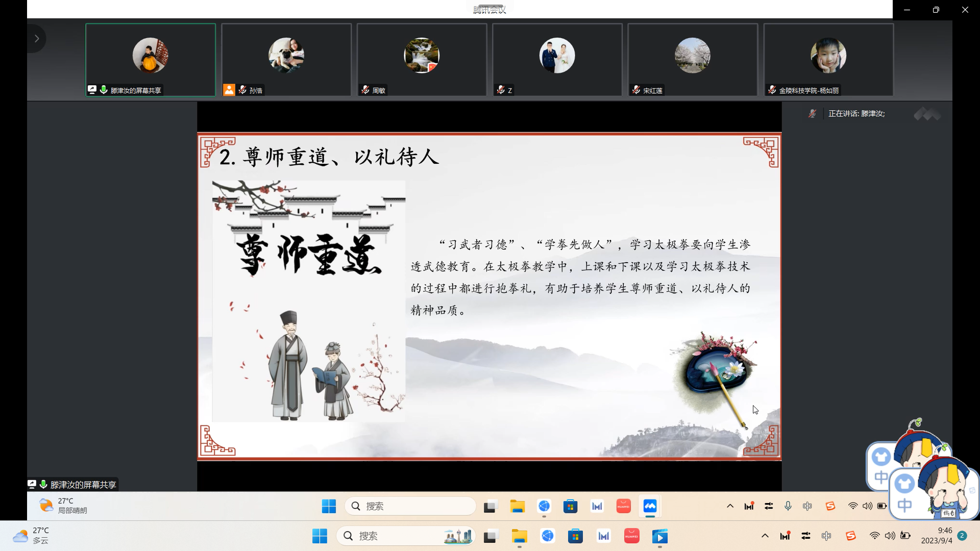980x551 pixels.
Task: Click 周敏's muted microphone icon
Action: pos(365,90)
